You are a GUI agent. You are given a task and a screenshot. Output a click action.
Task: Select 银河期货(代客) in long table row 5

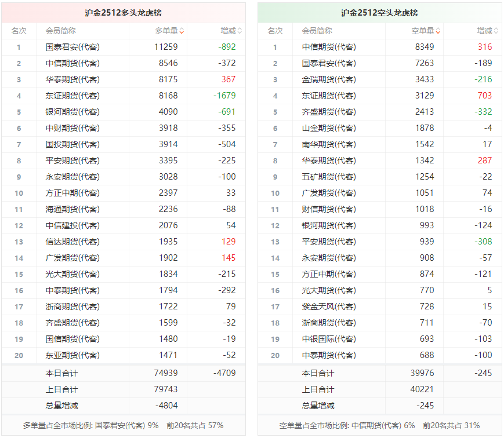click(72, 112)
